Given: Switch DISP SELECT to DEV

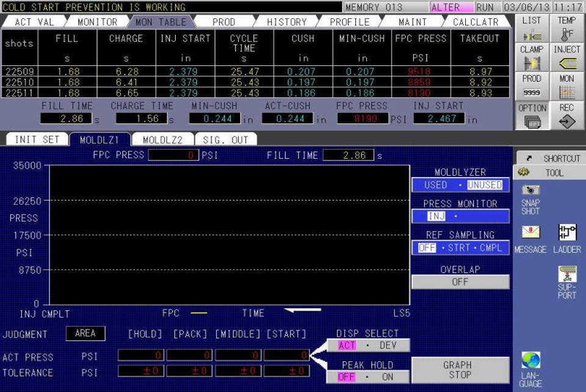Looking at the screenshot, I should [388, 346].
